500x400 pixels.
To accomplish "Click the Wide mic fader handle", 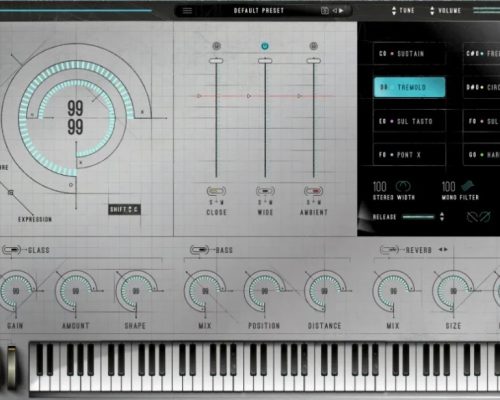I will pyautogui.click(x=265, y=61).
